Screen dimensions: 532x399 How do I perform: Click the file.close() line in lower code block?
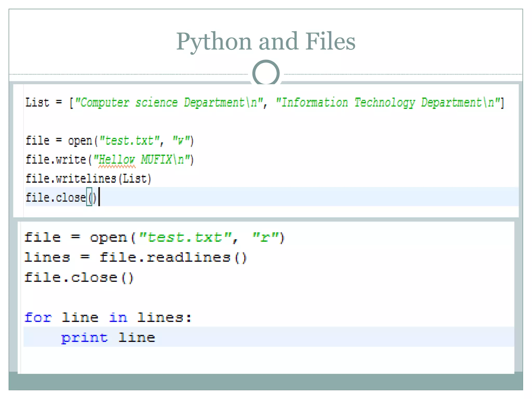[79, 277]
